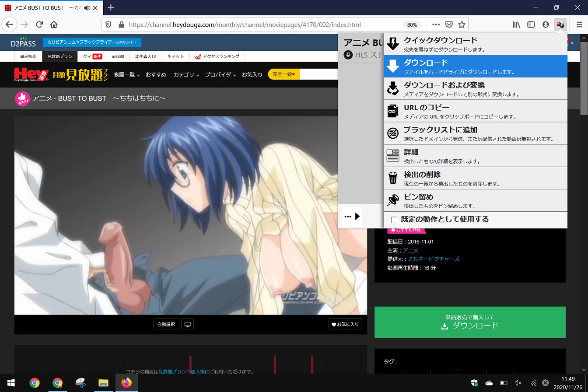Choose クイックダウンロード menu entry
Viewport: 588px width, 392px height.
476,43
